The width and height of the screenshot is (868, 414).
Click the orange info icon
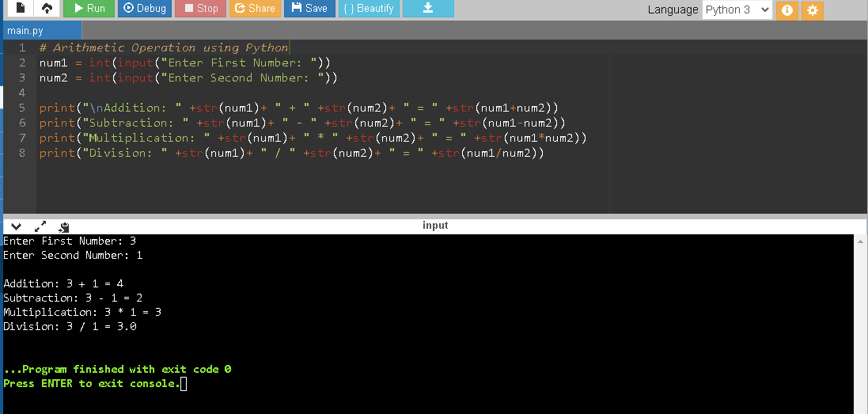coord(787,10)
